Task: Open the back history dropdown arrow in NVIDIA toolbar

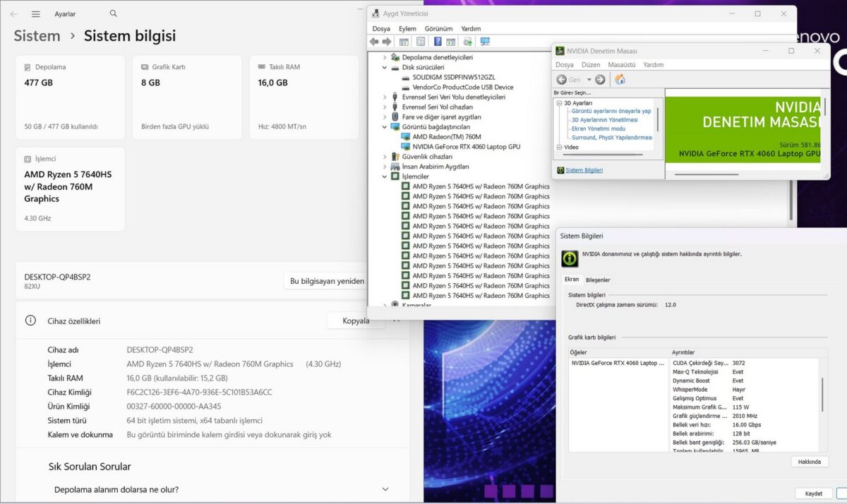Action: tap(589, 80)
